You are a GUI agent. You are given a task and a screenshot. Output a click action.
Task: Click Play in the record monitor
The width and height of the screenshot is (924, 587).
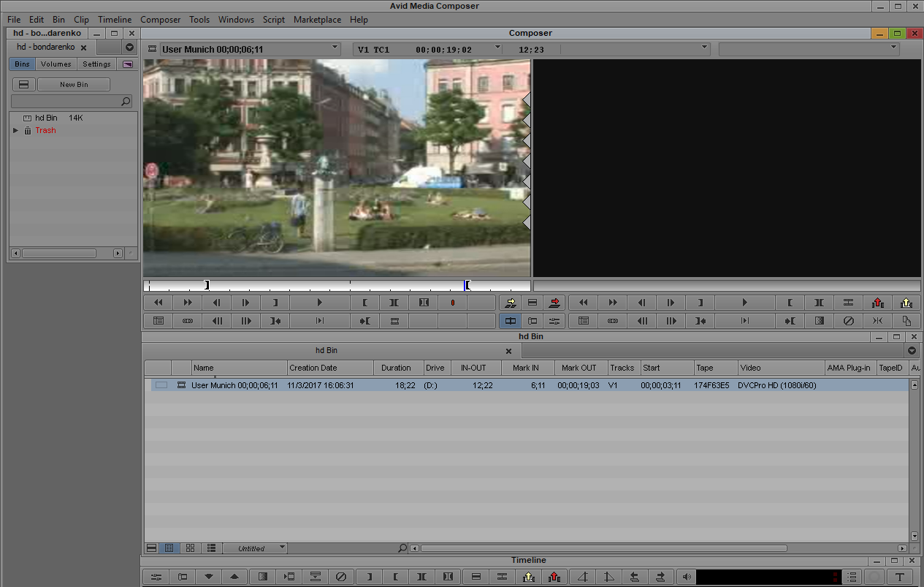coord(744,303)
